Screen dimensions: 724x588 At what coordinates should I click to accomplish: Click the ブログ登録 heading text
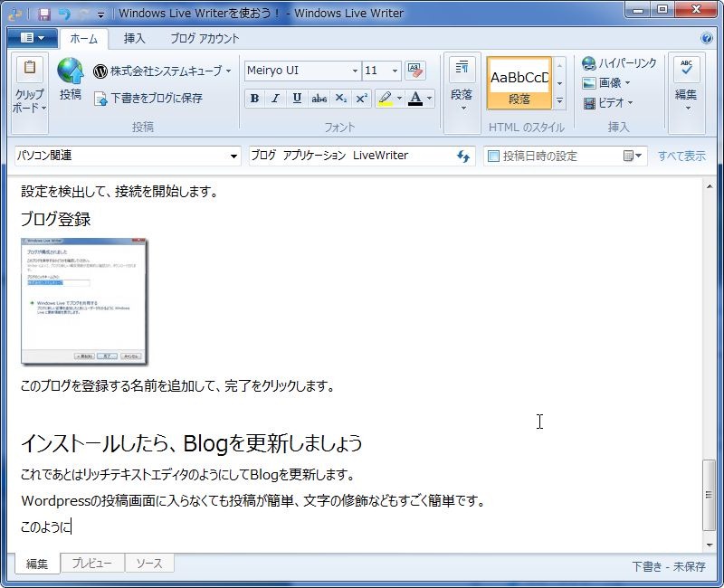(x=56, y=219)
